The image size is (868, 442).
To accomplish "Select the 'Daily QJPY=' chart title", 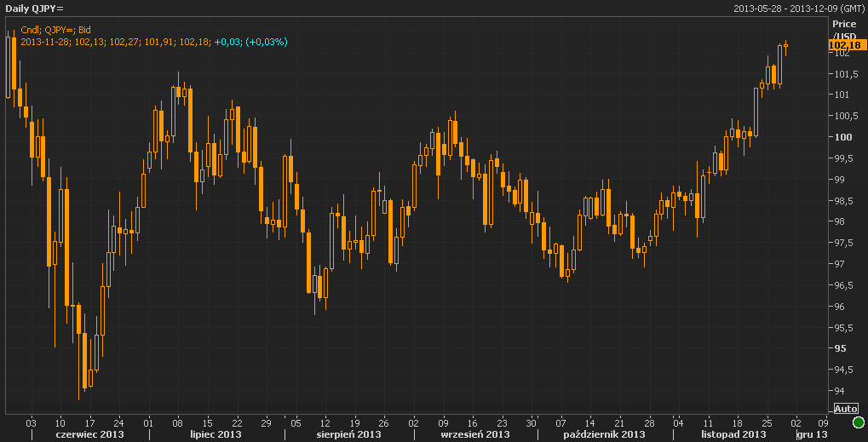I will [34, 9].
